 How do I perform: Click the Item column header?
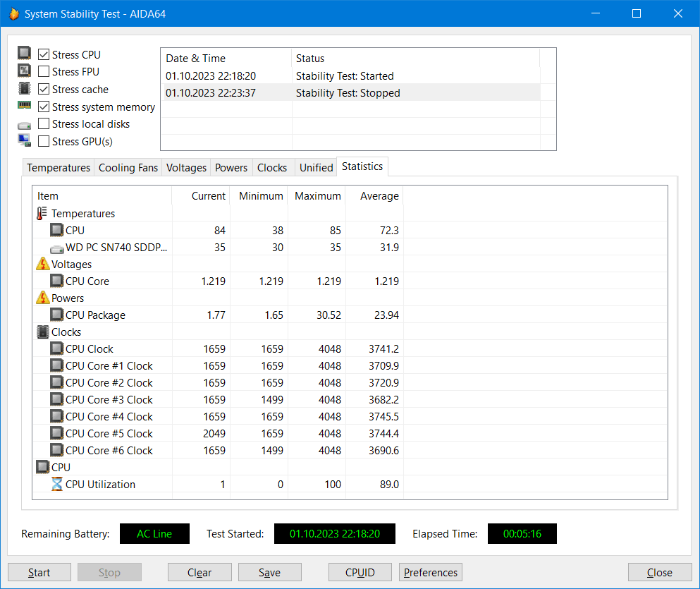[102, 196]
